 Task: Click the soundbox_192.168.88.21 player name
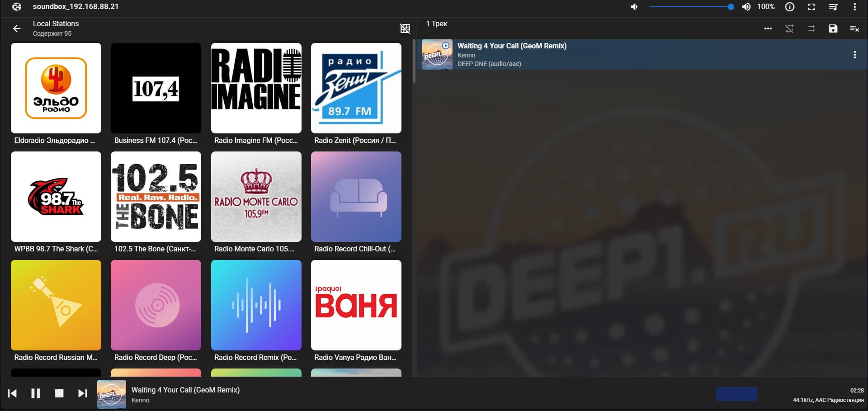[75, 7]
